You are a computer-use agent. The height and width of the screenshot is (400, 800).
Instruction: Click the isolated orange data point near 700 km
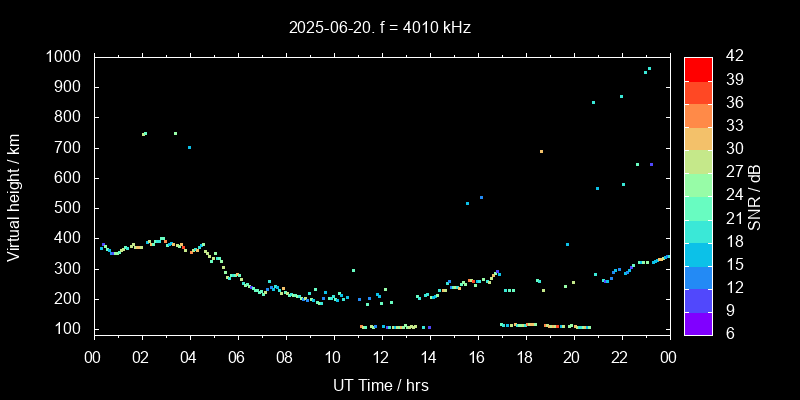pyautogui.click(x=541, y=151)
